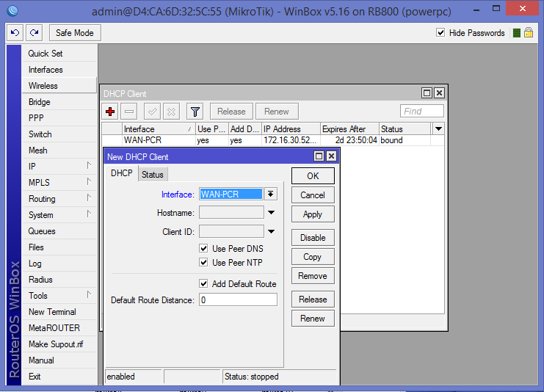Click the green traffic indicator icon
The height and width of the screenshot is (392, 544).
coord(517,33)
